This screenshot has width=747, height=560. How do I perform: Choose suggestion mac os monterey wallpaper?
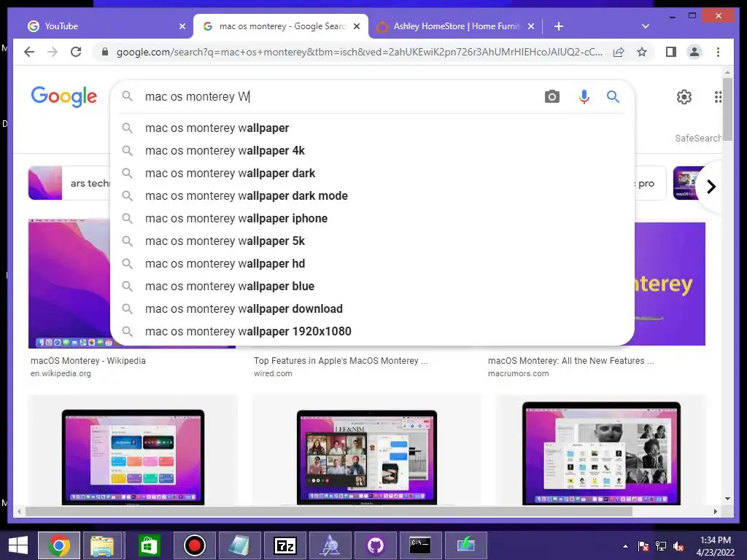pos(372,128)
